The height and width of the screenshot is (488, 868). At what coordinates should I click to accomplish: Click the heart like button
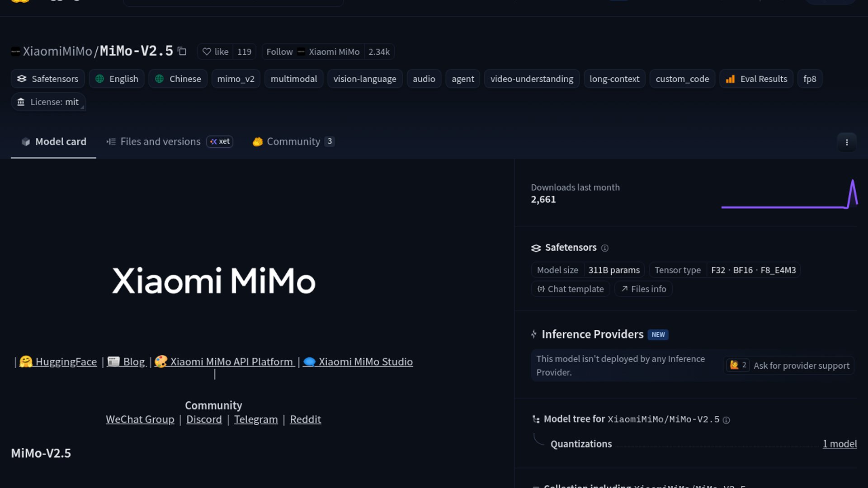click(215, 52)
